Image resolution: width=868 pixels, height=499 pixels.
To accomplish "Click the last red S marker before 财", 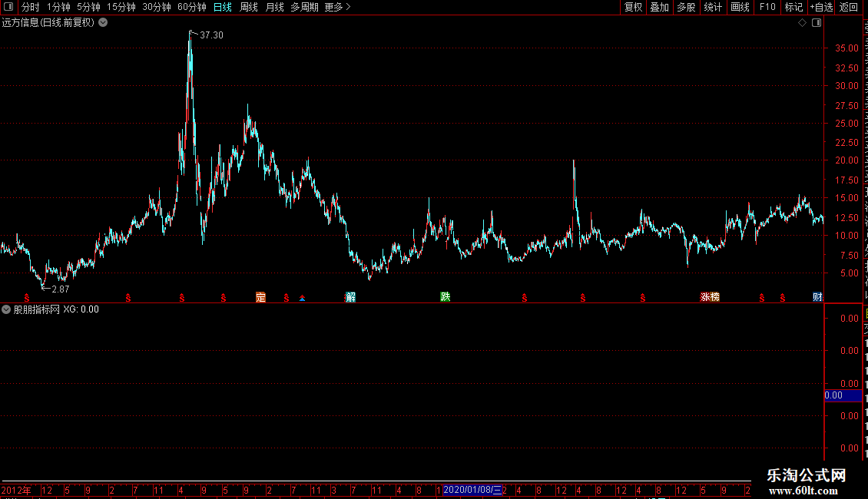I will tap(783, 298).
